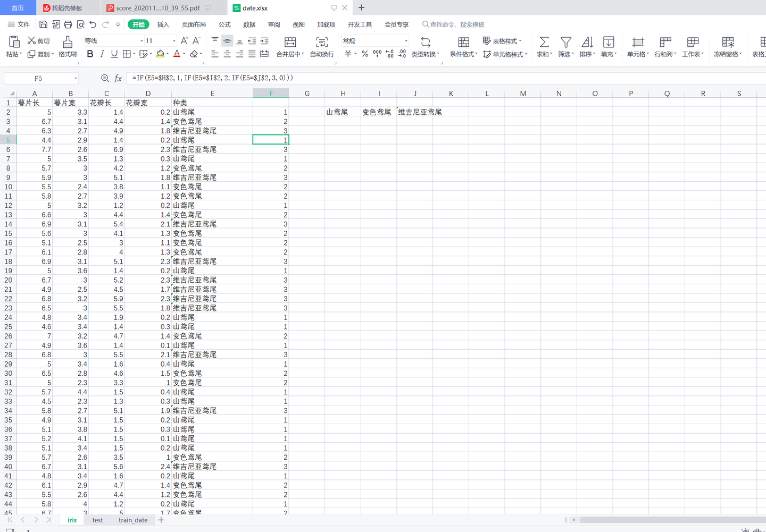Image resolution: width=766 pixels, height=532 pixels.
Task: Decrease font size with A- icon
Action: 196,41
